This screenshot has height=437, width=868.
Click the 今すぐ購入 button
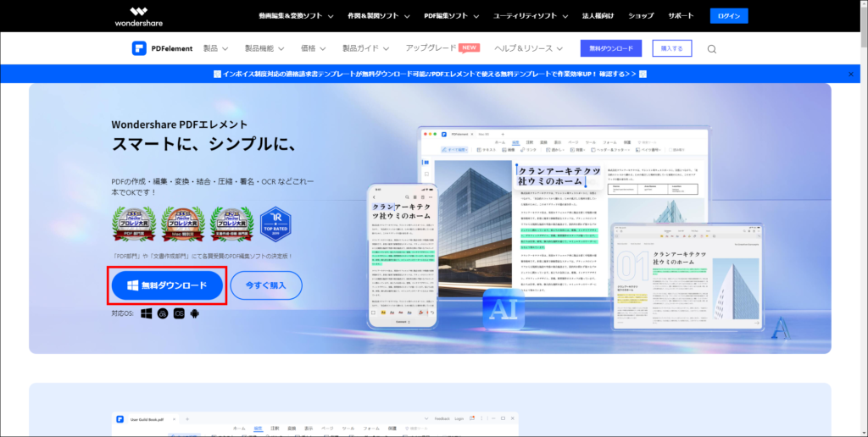(266, 285)
